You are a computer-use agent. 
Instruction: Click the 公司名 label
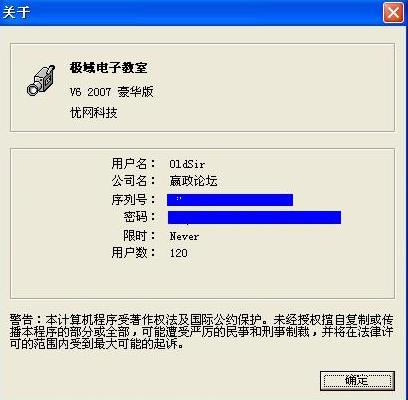point(133,181)
